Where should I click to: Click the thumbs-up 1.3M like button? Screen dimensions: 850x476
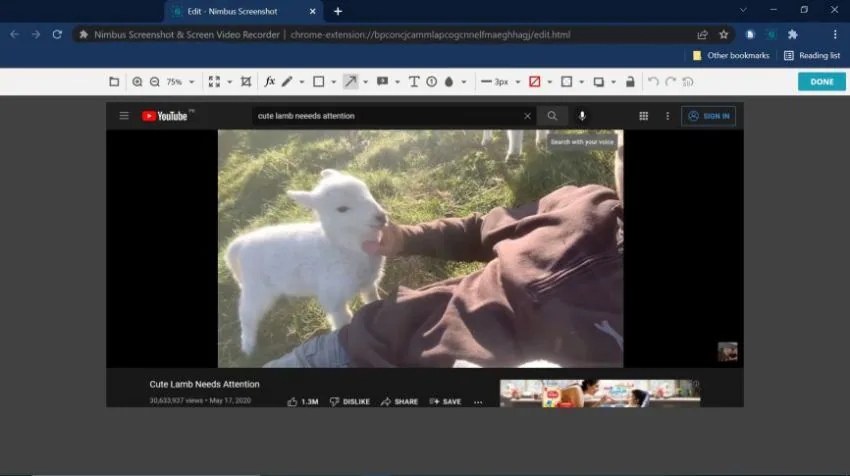click(303, 402)
